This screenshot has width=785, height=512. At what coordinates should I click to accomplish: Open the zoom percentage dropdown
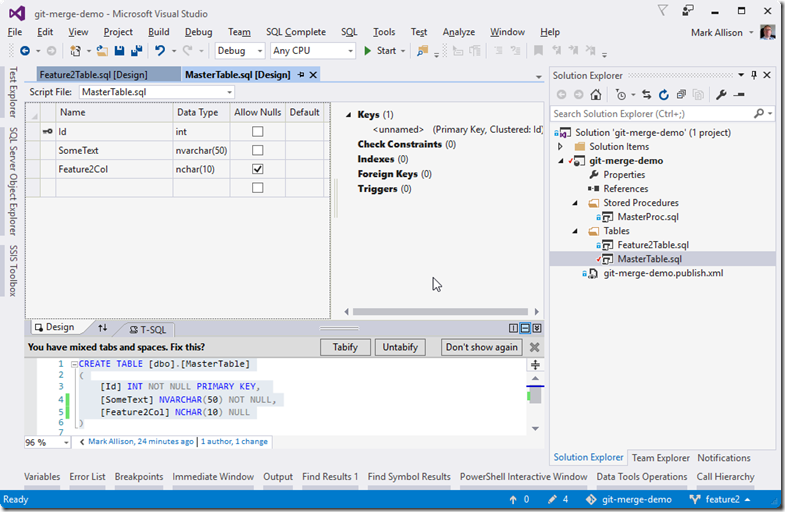pyautogui.click(x=66, y=442)
